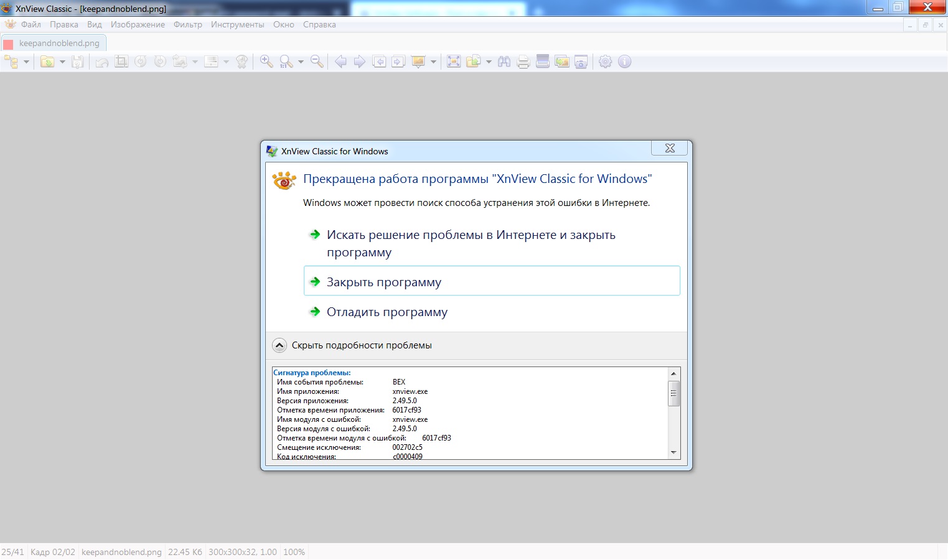Open the Инструменты menu
The height and width of the screenshot is (560, 948).
(238, 25)
